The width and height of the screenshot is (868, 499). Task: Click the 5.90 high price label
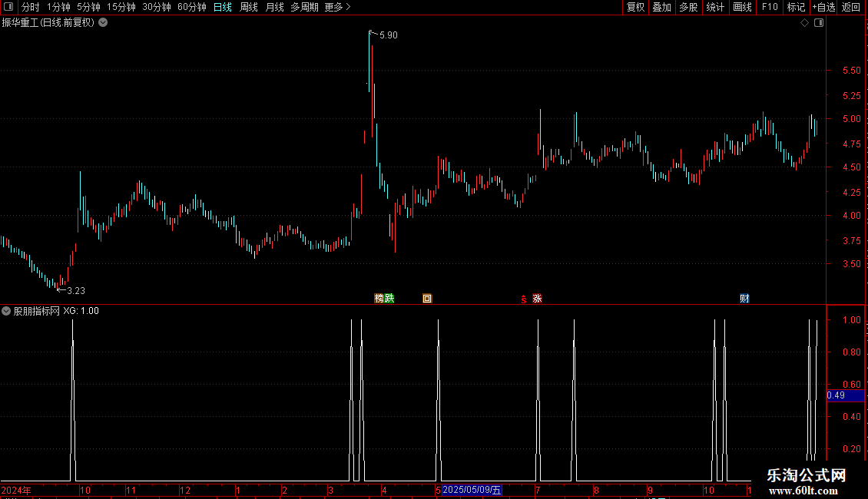(x=389, y=35)
